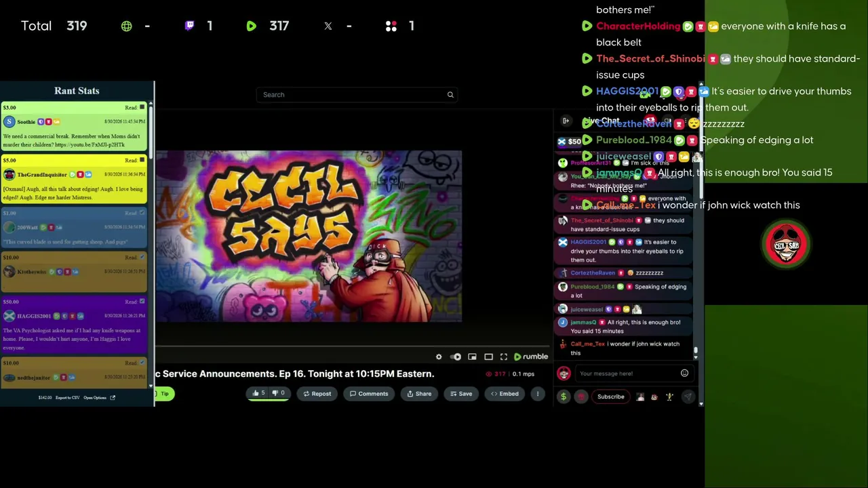This screenshot has height=488, width=868.
Task: Click the live viewer count 317 under video
Action: coord(496,374)
